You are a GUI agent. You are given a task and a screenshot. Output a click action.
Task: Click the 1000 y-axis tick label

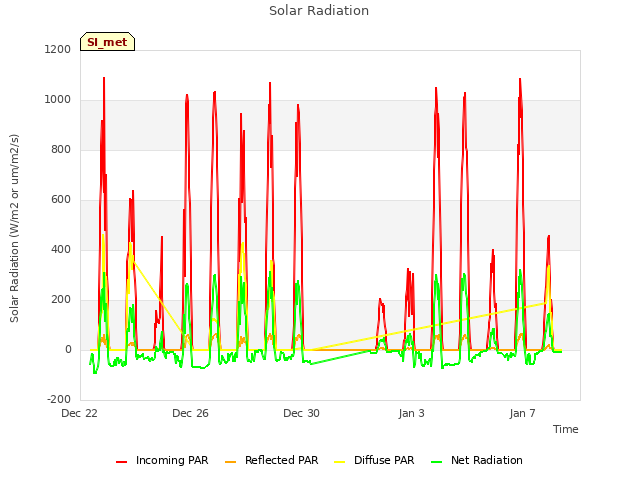58,100
